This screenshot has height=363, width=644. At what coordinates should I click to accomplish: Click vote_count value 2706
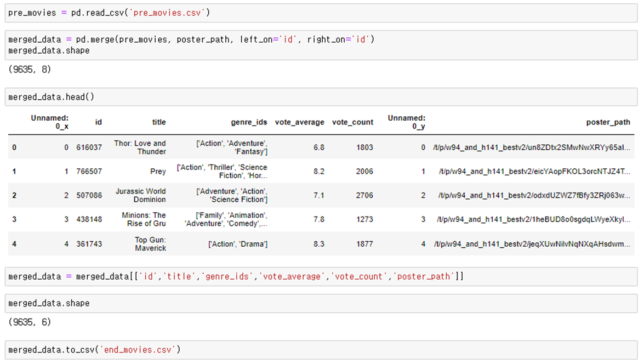point(364,195)
